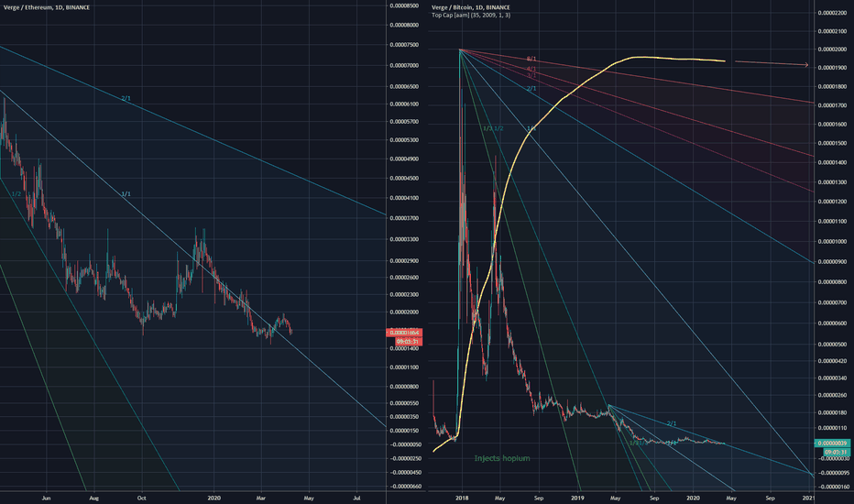Click the 0.00007500 price axis value
Screen dimensions: 854x504
point(404,45)
